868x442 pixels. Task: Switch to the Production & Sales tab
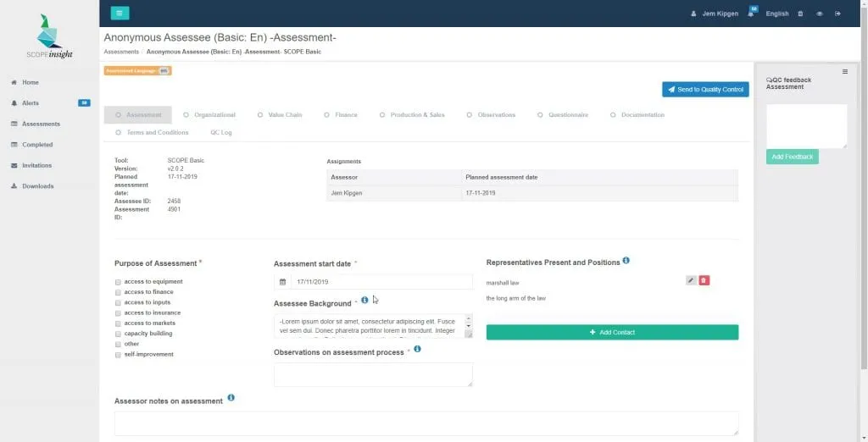(x=412, y=115)
